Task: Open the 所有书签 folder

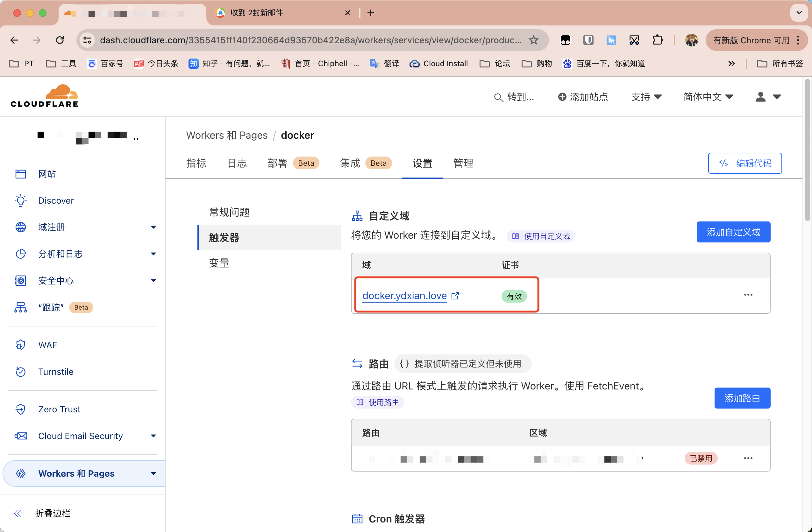Action: tap(780, 63)
